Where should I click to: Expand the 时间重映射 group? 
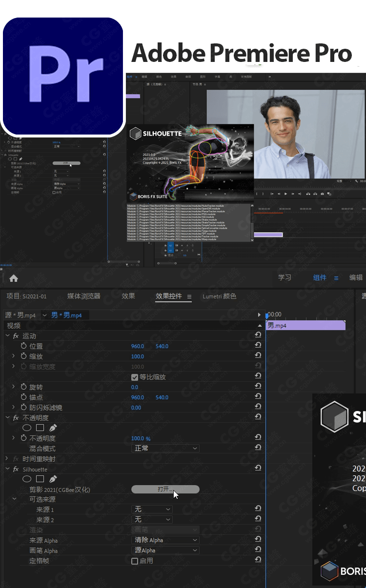pyautogui.click(x=7, y=459)
